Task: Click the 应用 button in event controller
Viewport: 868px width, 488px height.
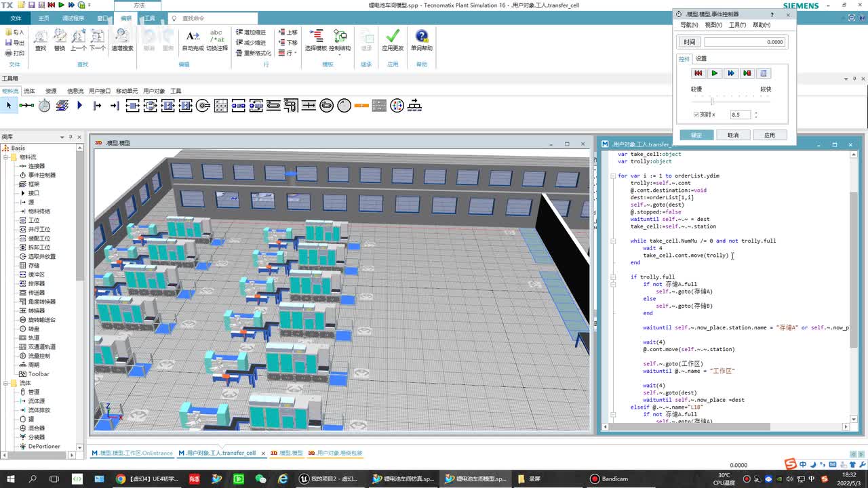Action: point(770,135)
